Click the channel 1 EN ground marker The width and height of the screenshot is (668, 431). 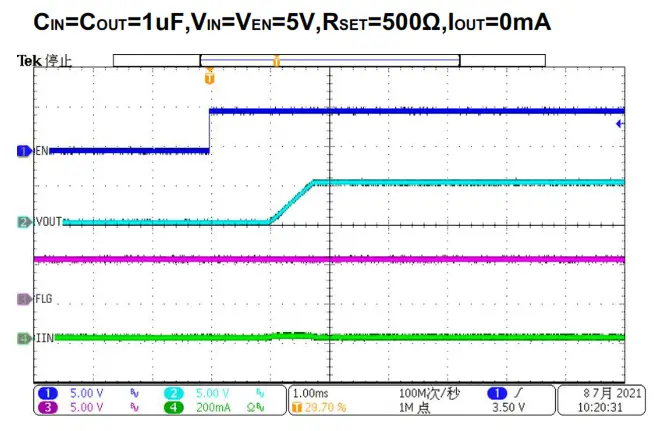pyautogui.click(x=24, y=151)
